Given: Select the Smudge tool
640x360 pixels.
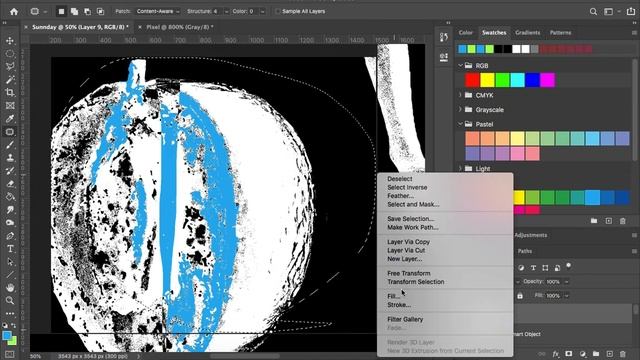Looking at the screenshot, I should click(10, 210).
